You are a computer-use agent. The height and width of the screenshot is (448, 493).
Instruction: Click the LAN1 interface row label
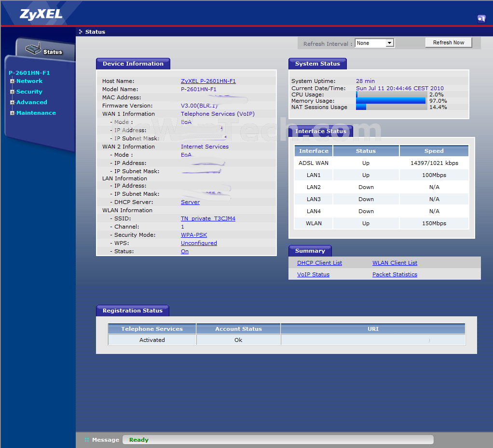click(x=314, y=175)
